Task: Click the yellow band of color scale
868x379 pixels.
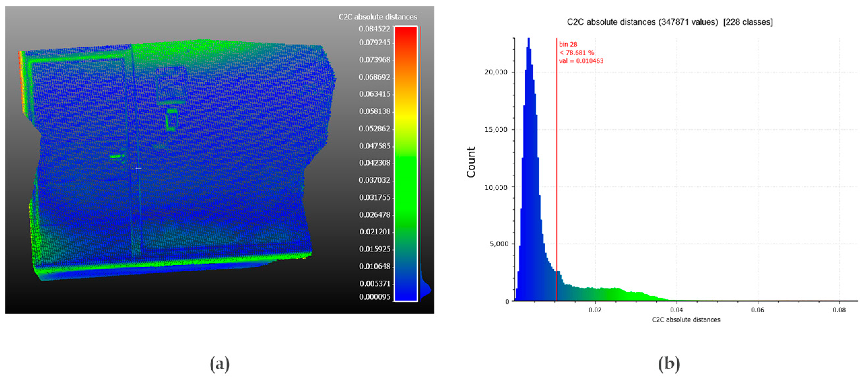Action: [406, 116]
